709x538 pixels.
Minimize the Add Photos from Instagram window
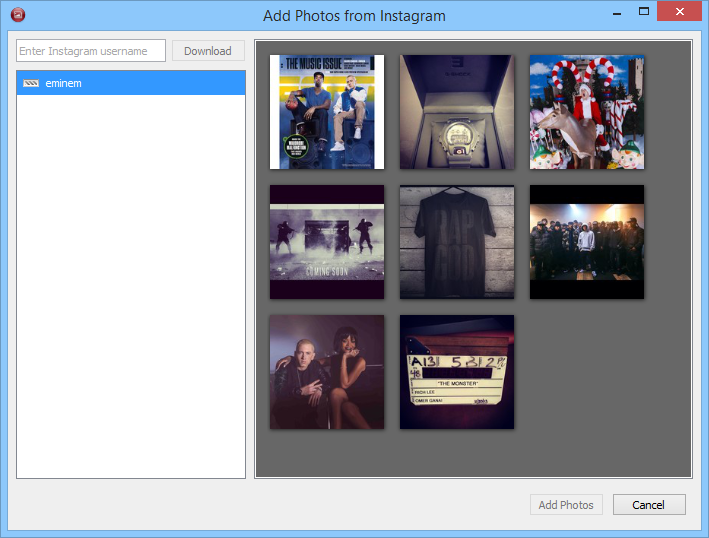[x=617, y=14]
